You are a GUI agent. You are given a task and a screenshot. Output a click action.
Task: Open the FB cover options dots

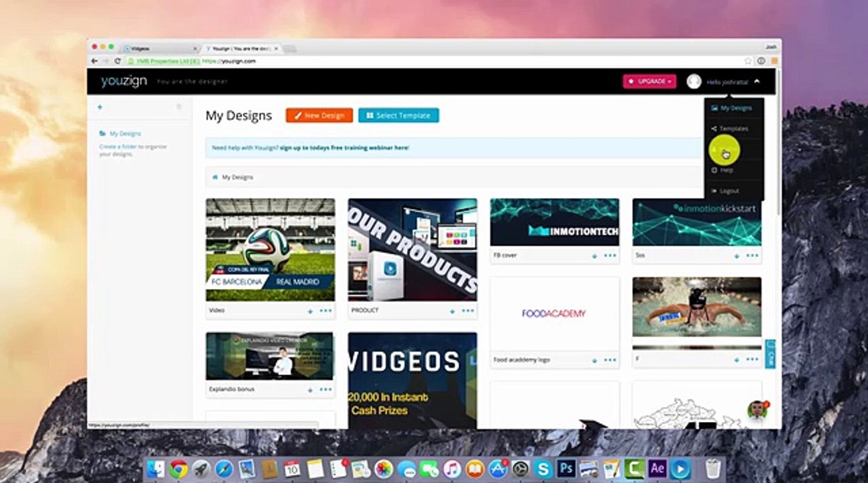tap(610, 256)
